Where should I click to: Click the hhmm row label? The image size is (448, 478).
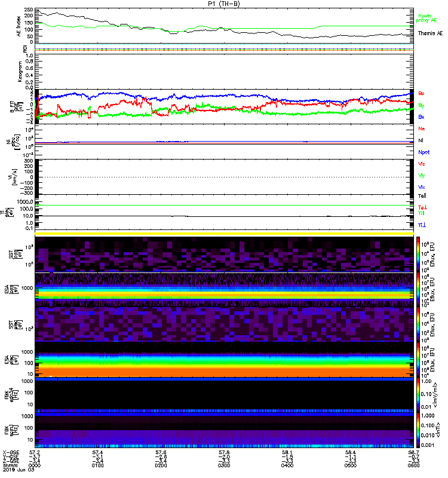coord(9,465)
